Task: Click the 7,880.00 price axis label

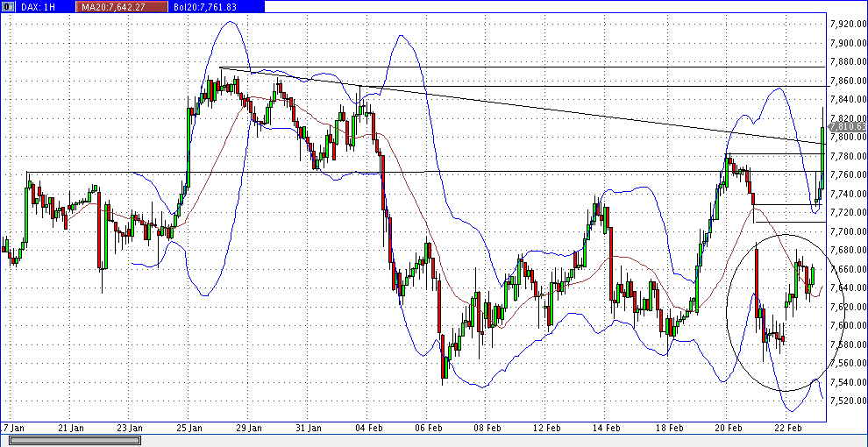Action: pyautogui.click(x=847, y=61)
